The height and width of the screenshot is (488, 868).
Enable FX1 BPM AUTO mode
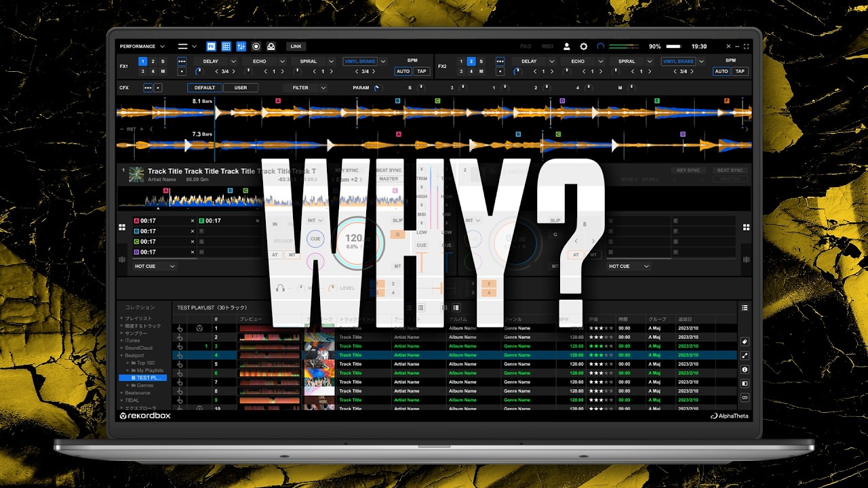click(403, 71)
